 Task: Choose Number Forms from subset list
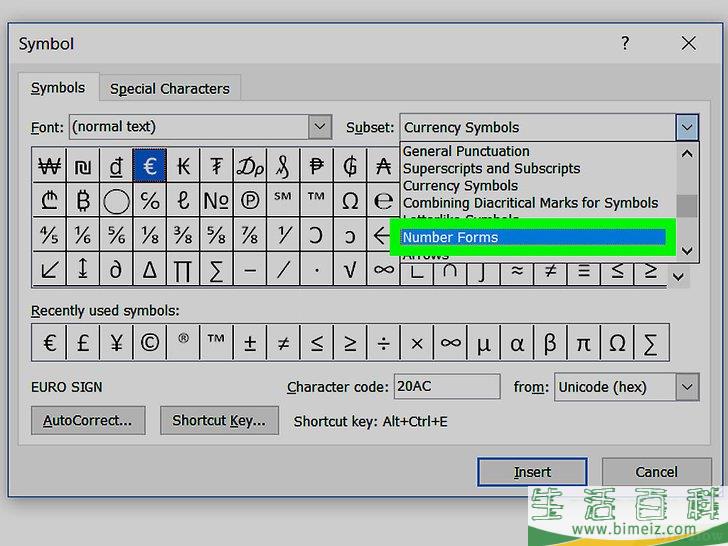pos(532,237)
